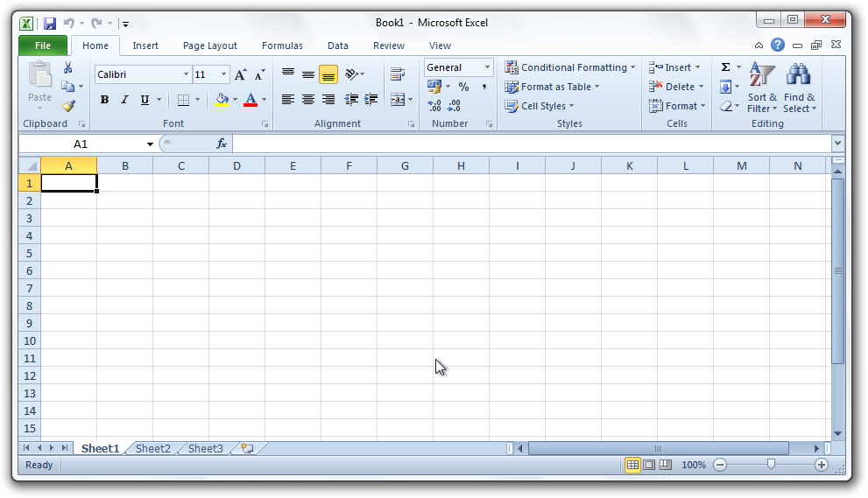Click the Grow Font icon

240,75
